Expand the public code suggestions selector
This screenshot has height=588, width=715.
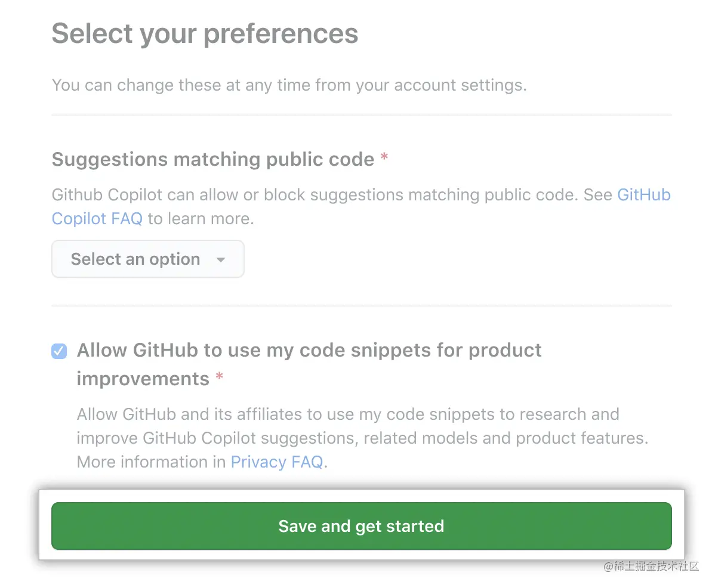[x=147, y=259]
